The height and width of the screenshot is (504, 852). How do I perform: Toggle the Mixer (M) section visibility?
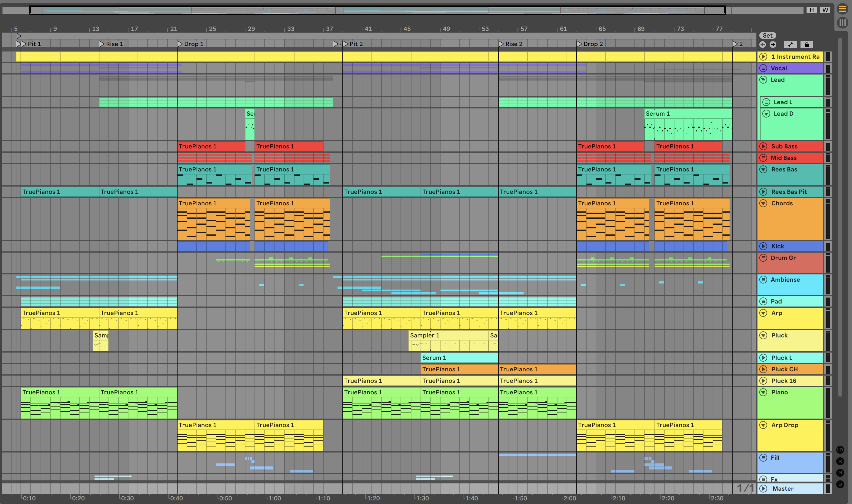(x=840, y=473)
